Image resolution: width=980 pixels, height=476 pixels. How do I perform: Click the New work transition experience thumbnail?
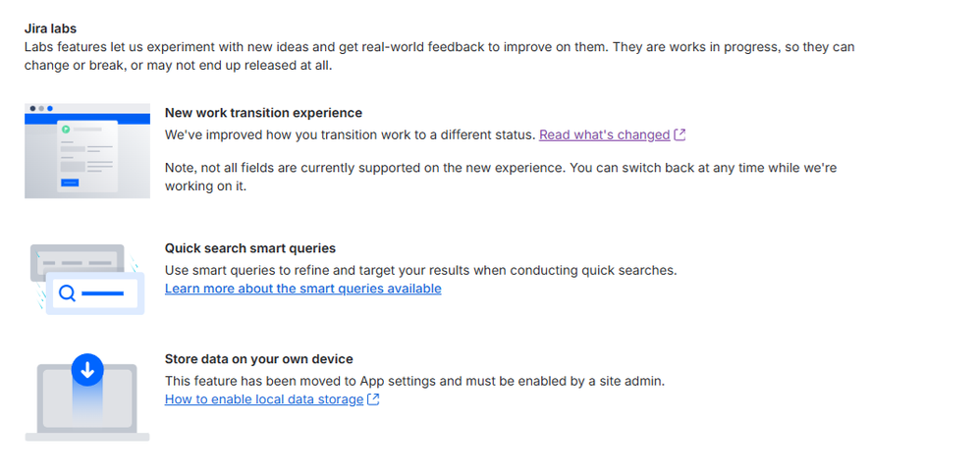[87, 151]
